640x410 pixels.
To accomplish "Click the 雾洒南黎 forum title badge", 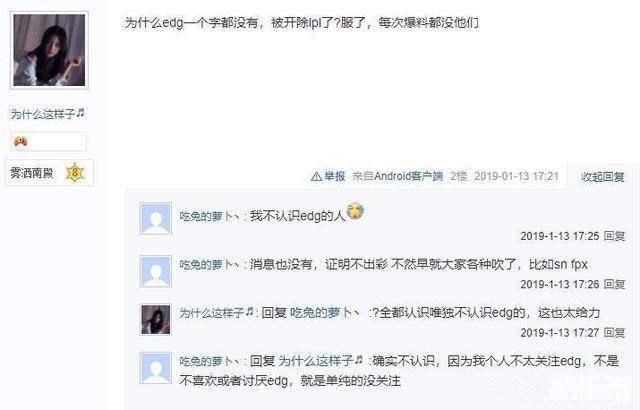I will pos(32,173).
